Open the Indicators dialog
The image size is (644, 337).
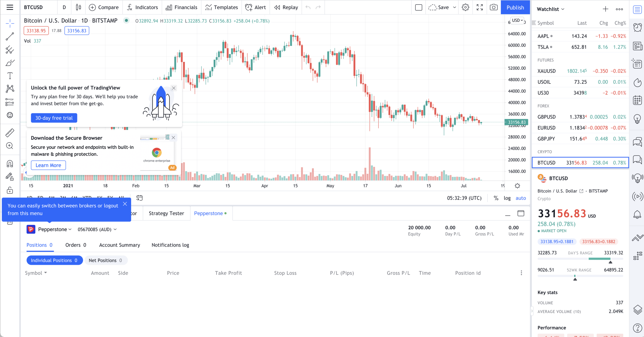click(x=142, y=7)
